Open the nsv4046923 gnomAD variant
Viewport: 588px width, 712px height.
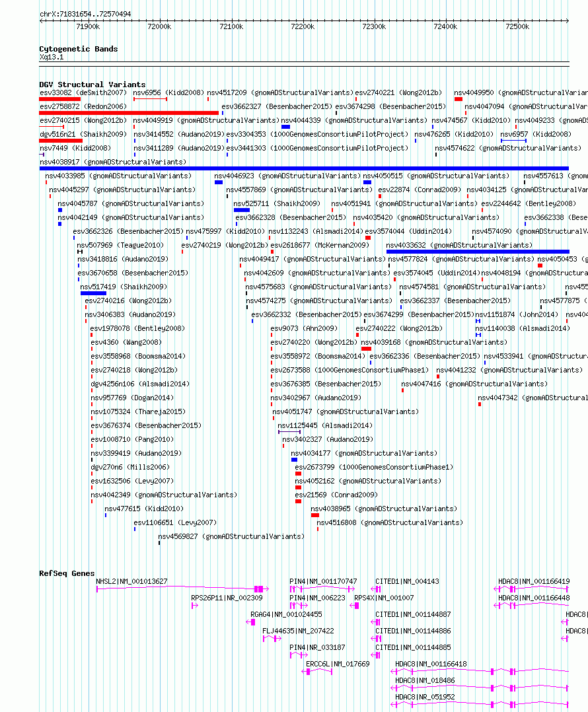pyautogui.click(x=287, y=176)
